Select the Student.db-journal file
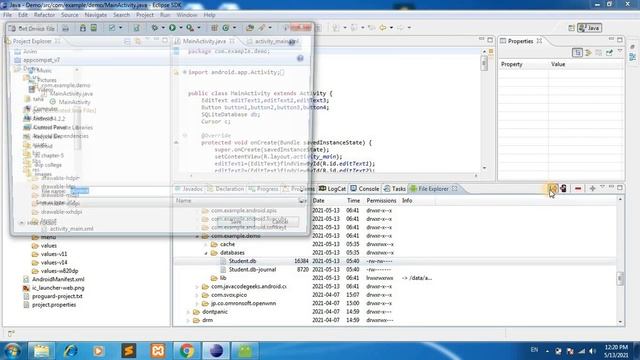640x360 pixels. (252, 269)
